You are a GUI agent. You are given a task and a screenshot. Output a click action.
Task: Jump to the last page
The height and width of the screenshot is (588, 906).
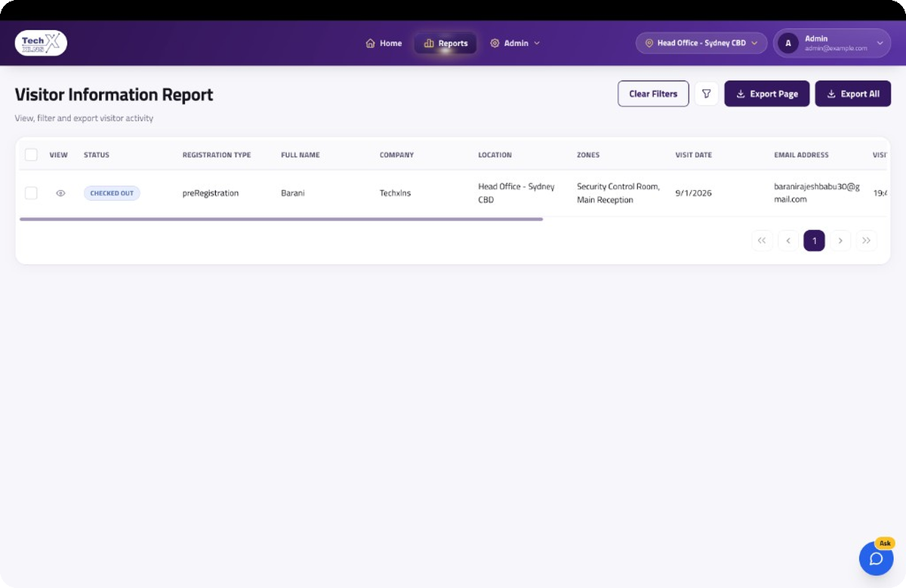tap(866, 241)
